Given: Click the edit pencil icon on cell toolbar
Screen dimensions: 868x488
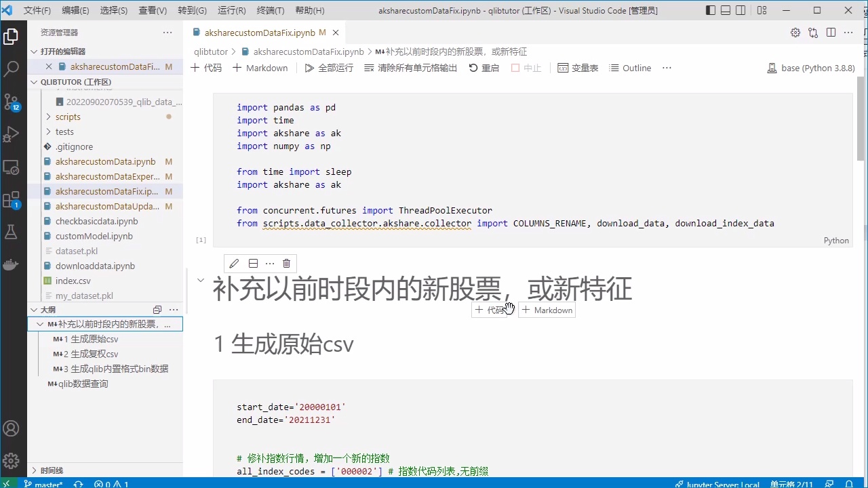Looking at the screenshot, I should click(233, 263).
